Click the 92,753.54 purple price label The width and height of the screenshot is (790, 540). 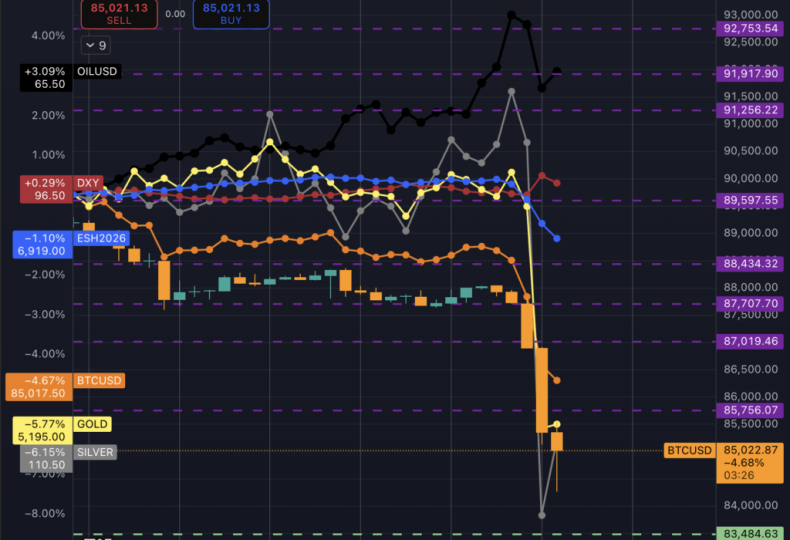(x=751, y=29)
